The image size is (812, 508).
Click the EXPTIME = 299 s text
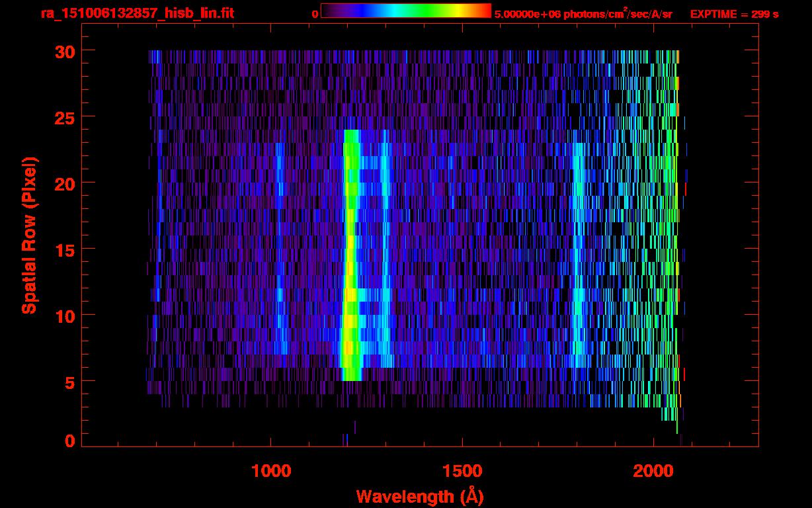734,14
